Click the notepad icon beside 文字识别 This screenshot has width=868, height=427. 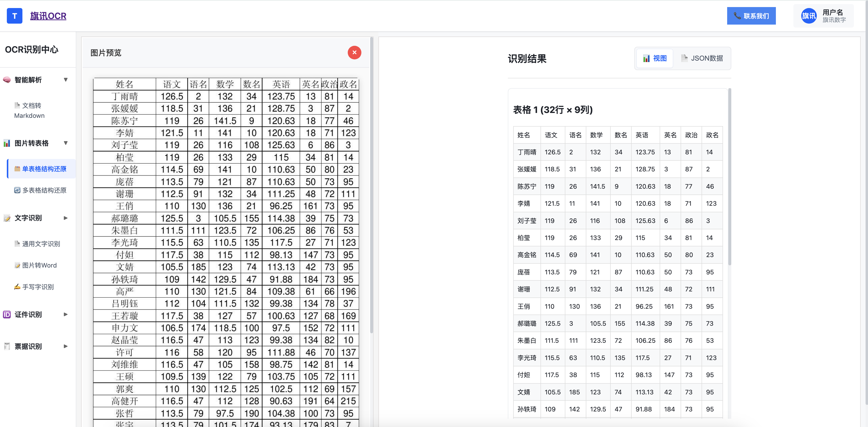pyautogui.click(x=7, y=218)
